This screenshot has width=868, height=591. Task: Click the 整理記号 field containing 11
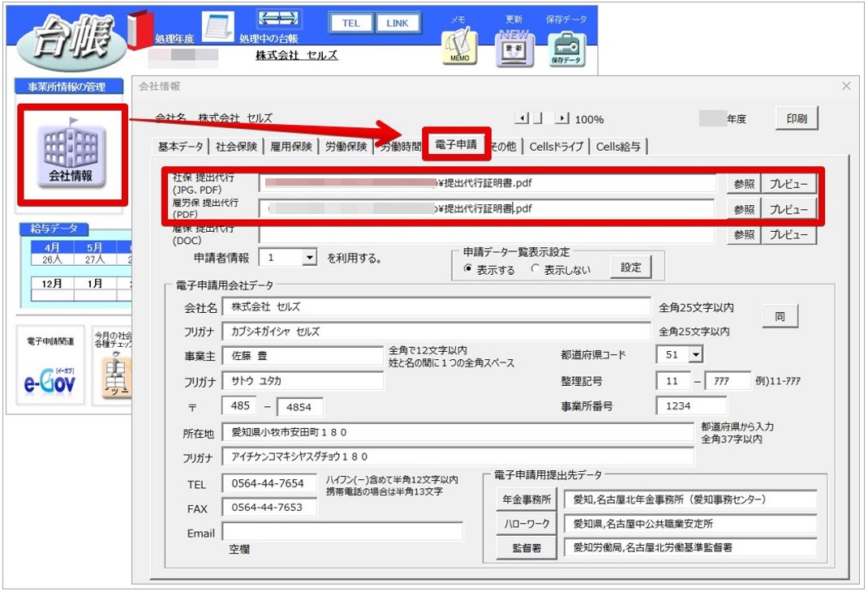click(673, 381)
